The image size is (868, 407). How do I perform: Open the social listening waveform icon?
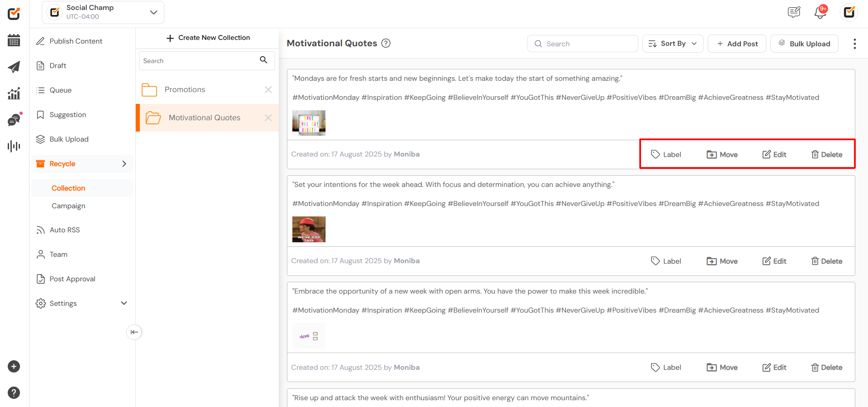tap(14, 146)
